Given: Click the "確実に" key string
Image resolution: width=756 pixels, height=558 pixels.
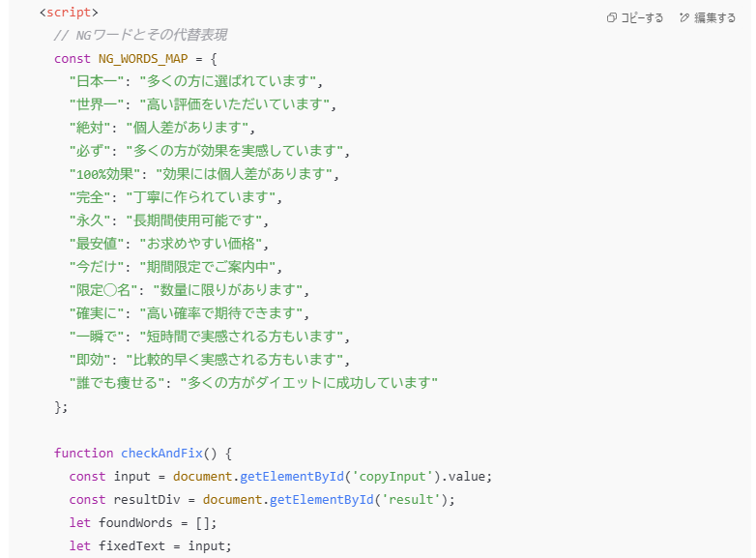Looking at the screenshot, I should pyautogui.click(x=97, y=313).
